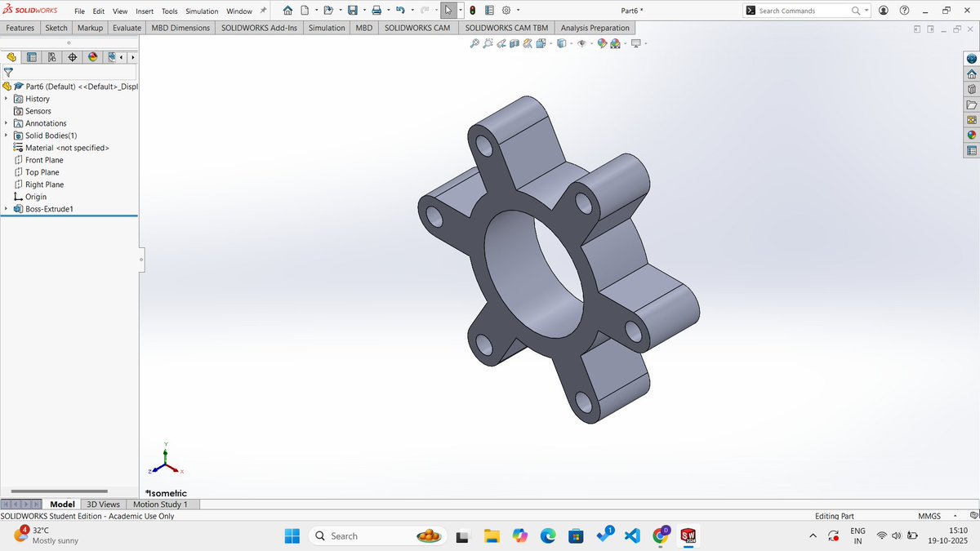Open the Tools menu
Viewport: 980px width, 551px height.
click(x=169, y=11)
